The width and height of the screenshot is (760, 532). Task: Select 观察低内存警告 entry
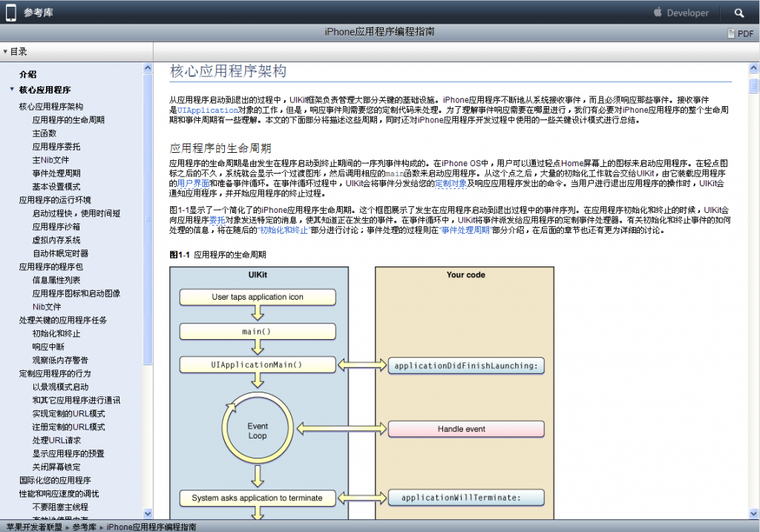[x=60, y=360]
